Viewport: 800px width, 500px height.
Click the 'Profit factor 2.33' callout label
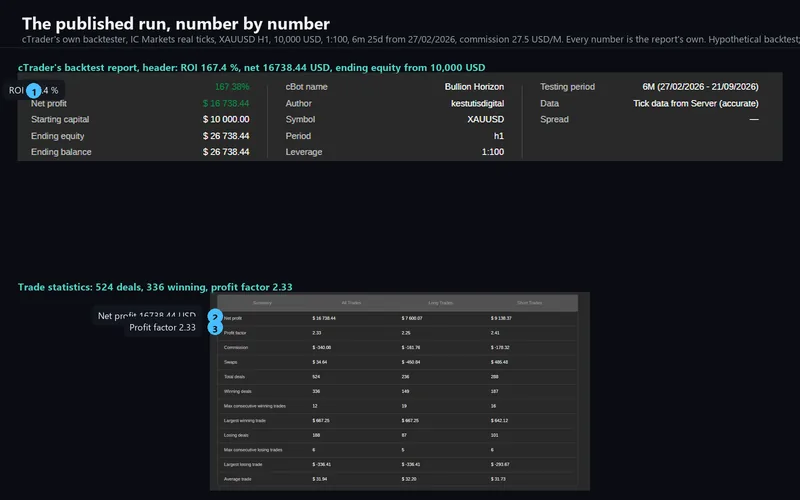point(162,328)
